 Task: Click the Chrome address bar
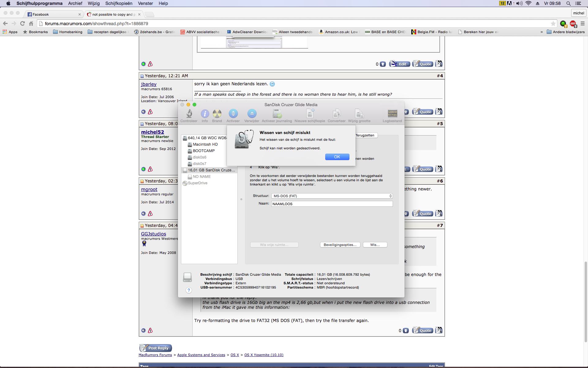[294, 24]
